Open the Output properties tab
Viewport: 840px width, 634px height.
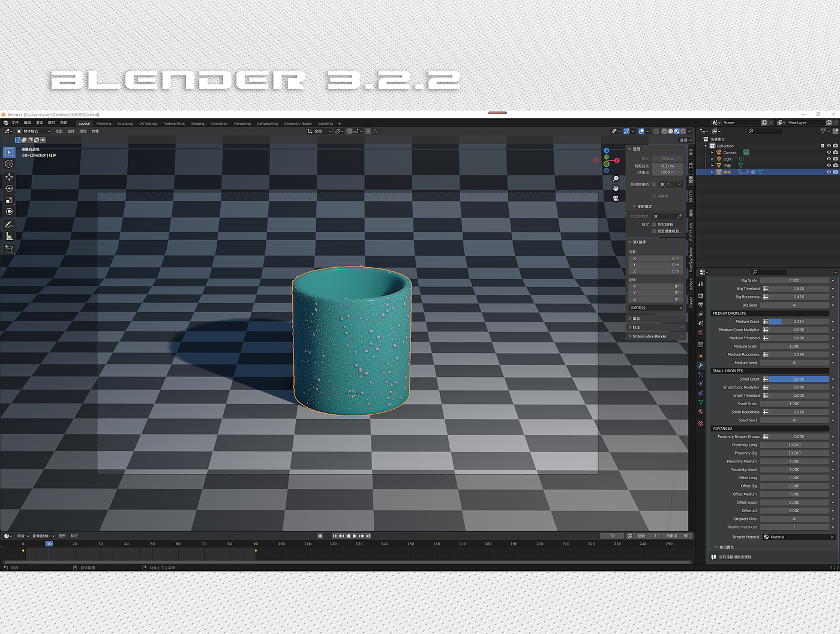[x=701, y=305]
